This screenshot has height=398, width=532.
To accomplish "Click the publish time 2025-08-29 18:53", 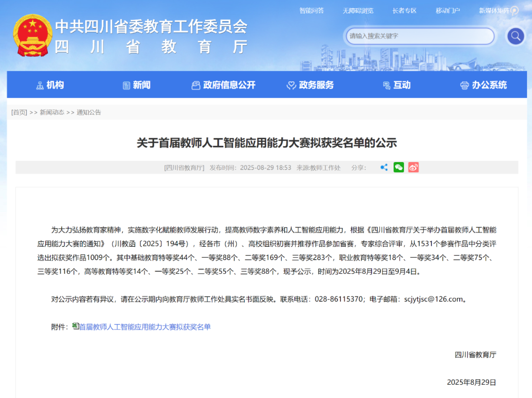I will click(266, 167).
